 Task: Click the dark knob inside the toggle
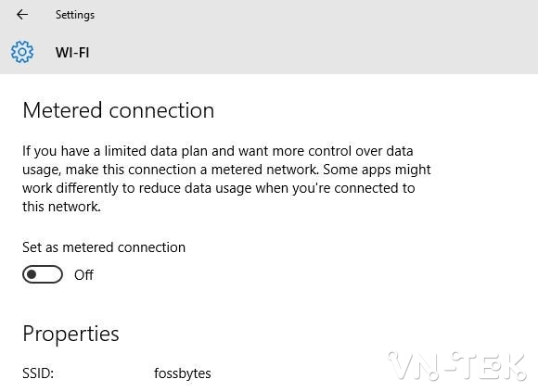click(x=32, y=274)
